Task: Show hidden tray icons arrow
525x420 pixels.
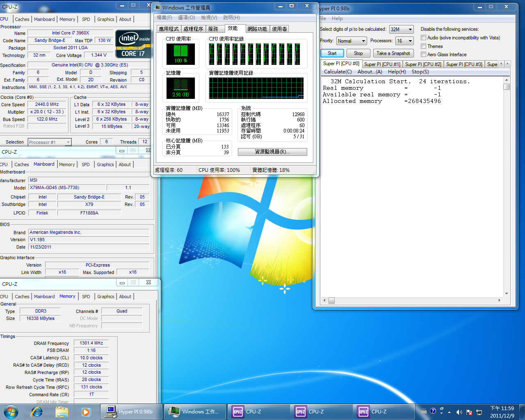Action: 449,412
